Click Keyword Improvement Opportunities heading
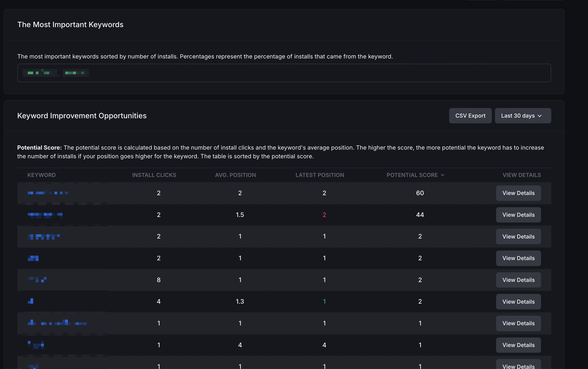 (82, 116)
